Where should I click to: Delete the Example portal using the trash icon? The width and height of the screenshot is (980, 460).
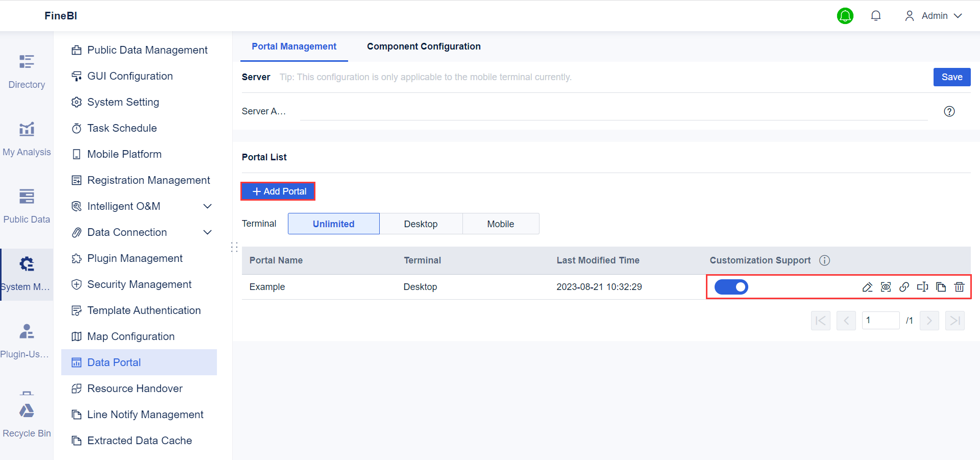tap(960, 287)
